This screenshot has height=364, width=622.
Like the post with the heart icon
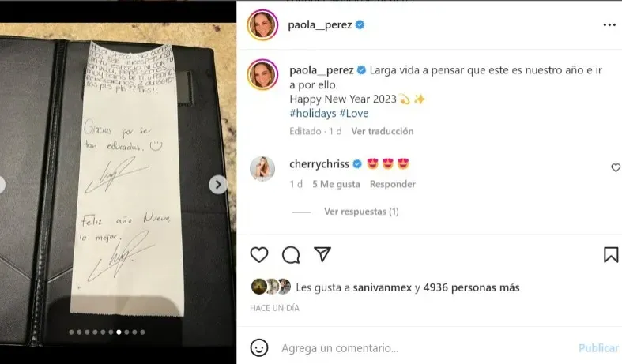pos(259,254)
